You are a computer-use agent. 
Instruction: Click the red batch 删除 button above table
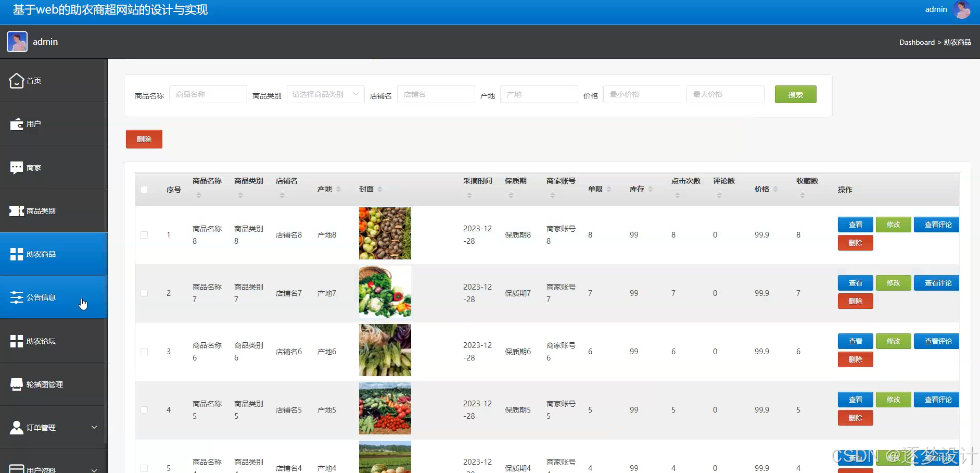click(x=144, y=139)
